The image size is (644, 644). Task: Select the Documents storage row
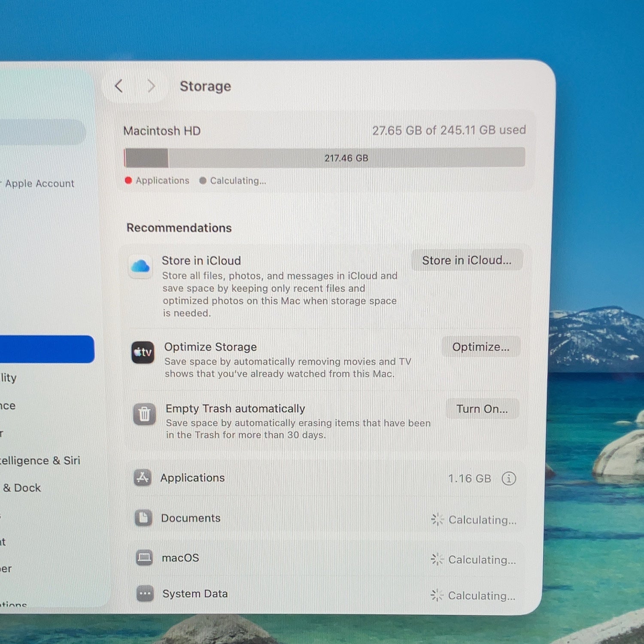point(325,518)
